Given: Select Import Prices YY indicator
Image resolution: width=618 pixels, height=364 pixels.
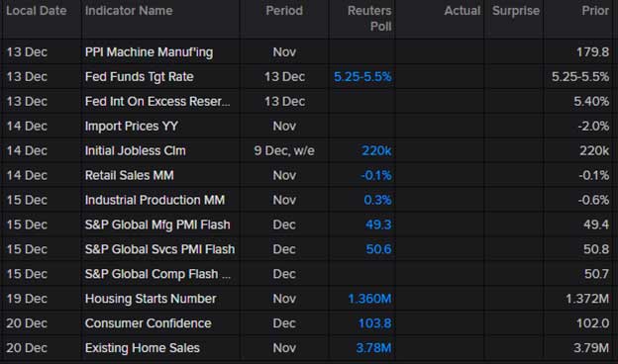Looking at the screenshot, I should pyautogui.click(x=132, y=126).
